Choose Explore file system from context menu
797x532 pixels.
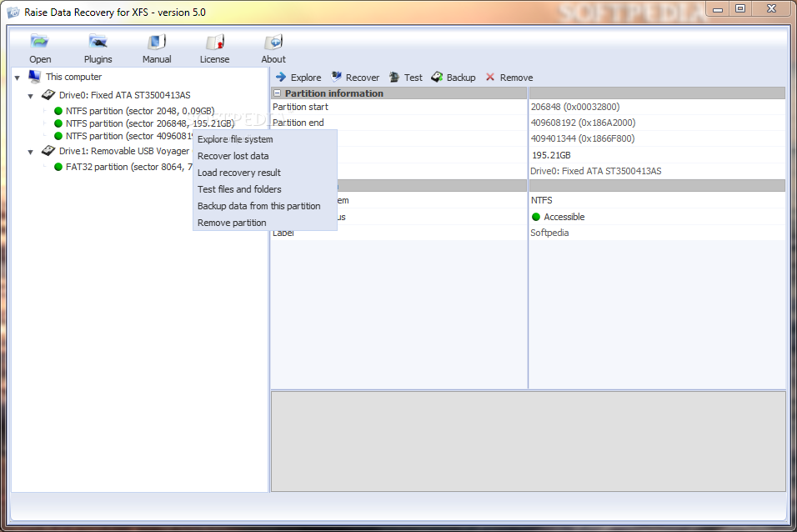[x=265, y=139]
